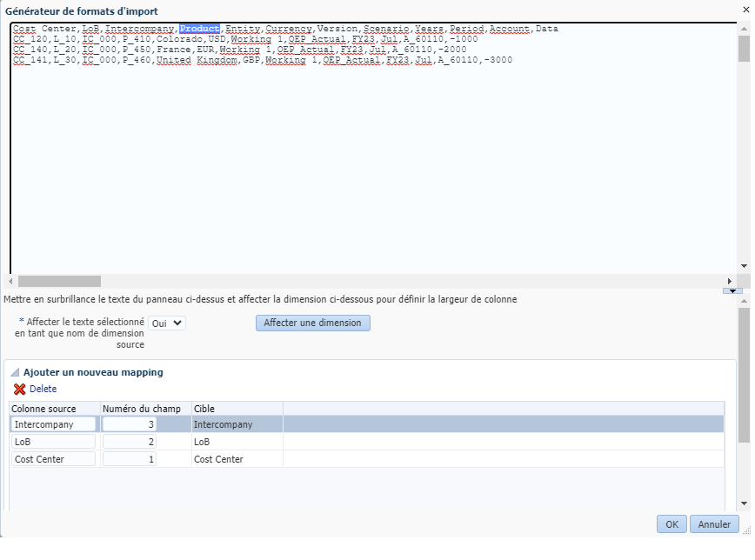755x560 pixels.
Task: Click the Version header text in preview
Action: click(337, 29)
